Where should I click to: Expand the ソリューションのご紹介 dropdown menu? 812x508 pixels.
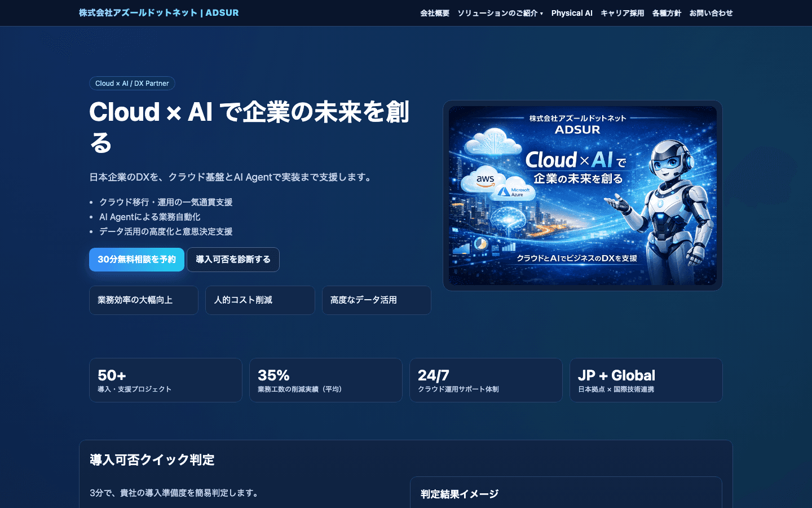500,13
